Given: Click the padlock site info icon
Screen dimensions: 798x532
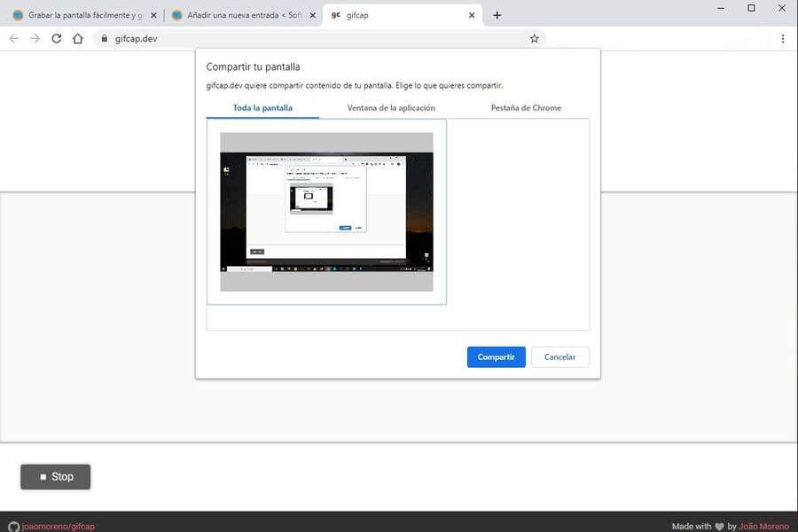Looking at the screenshot, I should click(x=105, y=39).
